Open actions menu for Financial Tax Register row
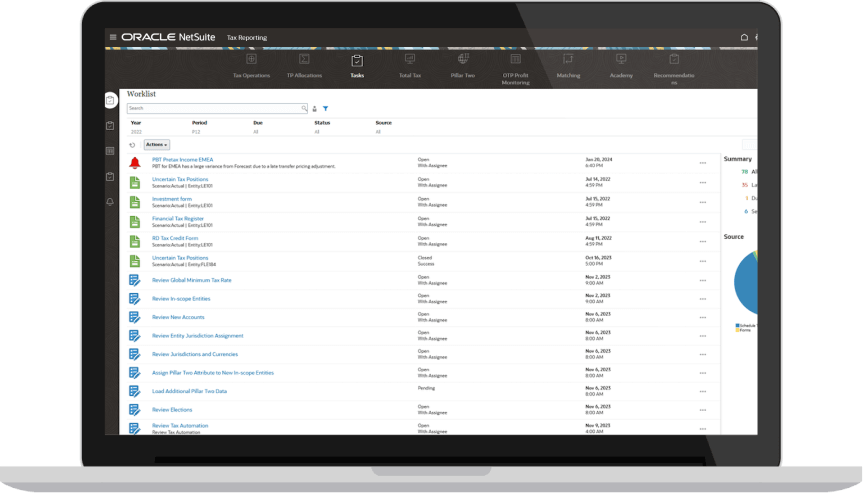 tap(703, 222)
